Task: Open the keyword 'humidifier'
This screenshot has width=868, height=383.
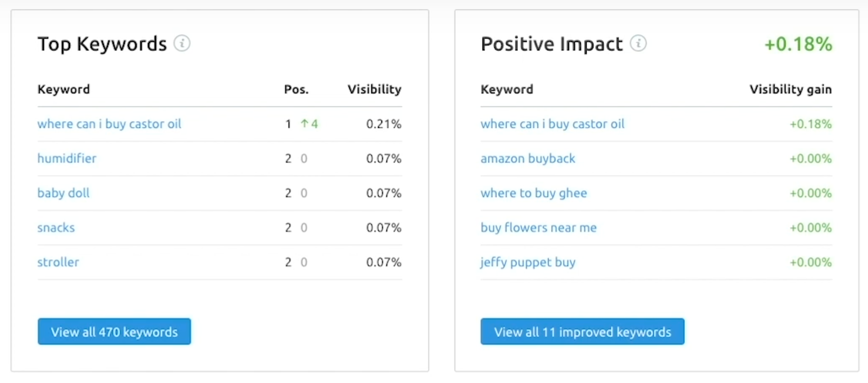Action: coord(67,158)
